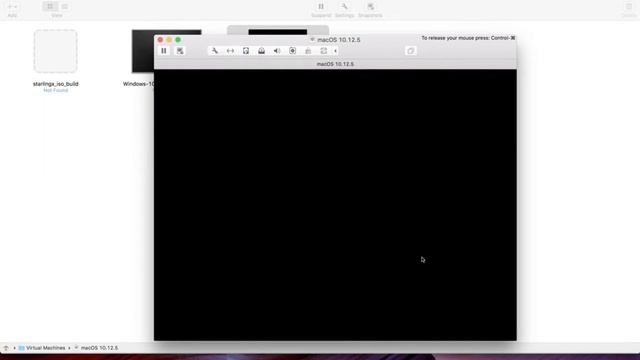Select the highlighted macOS thumbnail in library
Viewport: 640px width, 360px height.
point(278,30)
